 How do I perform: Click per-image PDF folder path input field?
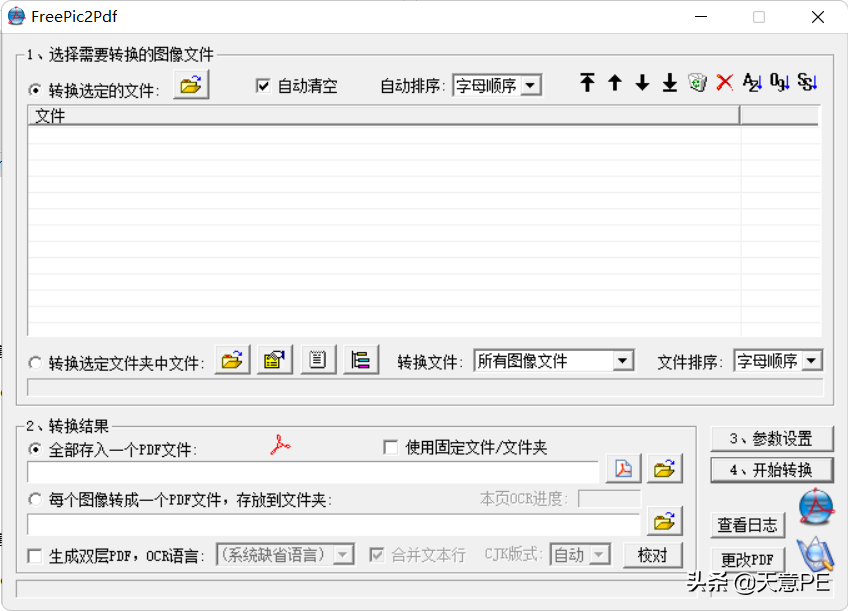click(x=334, y=524)
